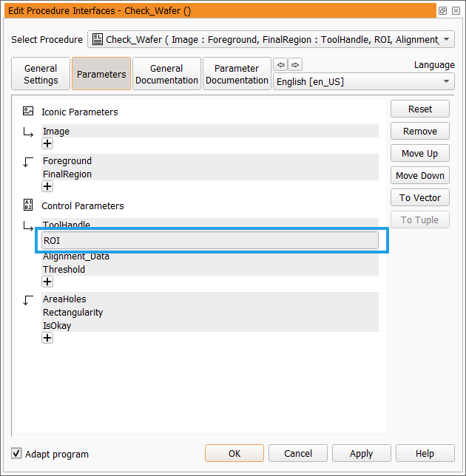The width and height of the screenshot is (466, 476).
Task: Click the left arrow next to the tabs
Action: click(x=280, y=64)
